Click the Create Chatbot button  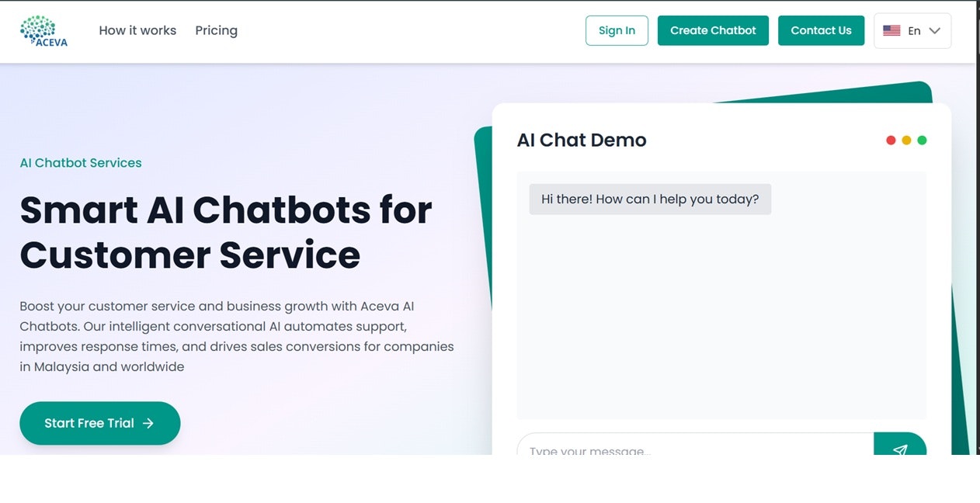pos(712,30)
